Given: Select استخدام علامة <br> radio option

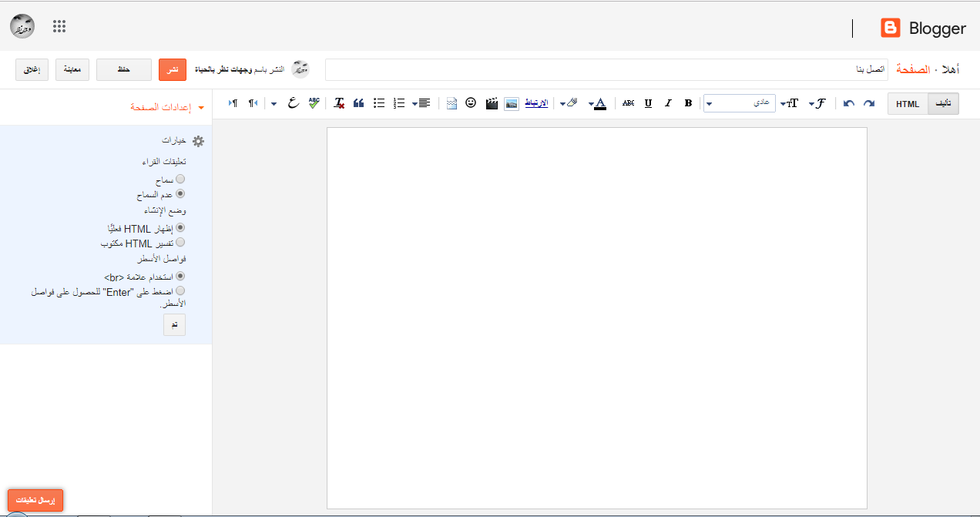Looking at the screenshot, I should click(180, 275).
